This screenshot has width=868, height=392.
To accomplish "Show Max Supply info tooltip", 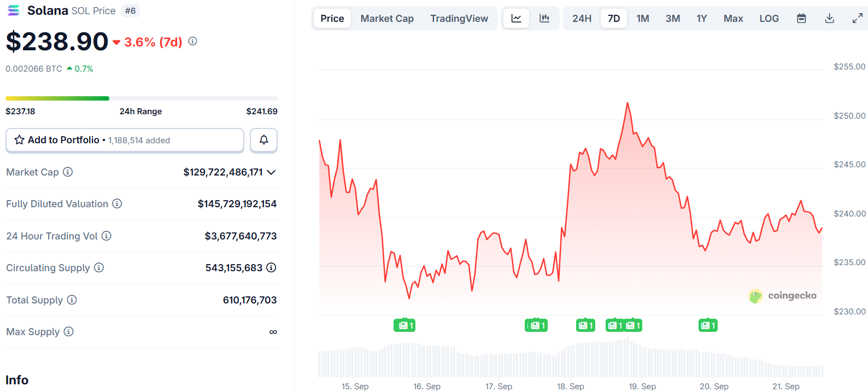I will pos(68,331).
